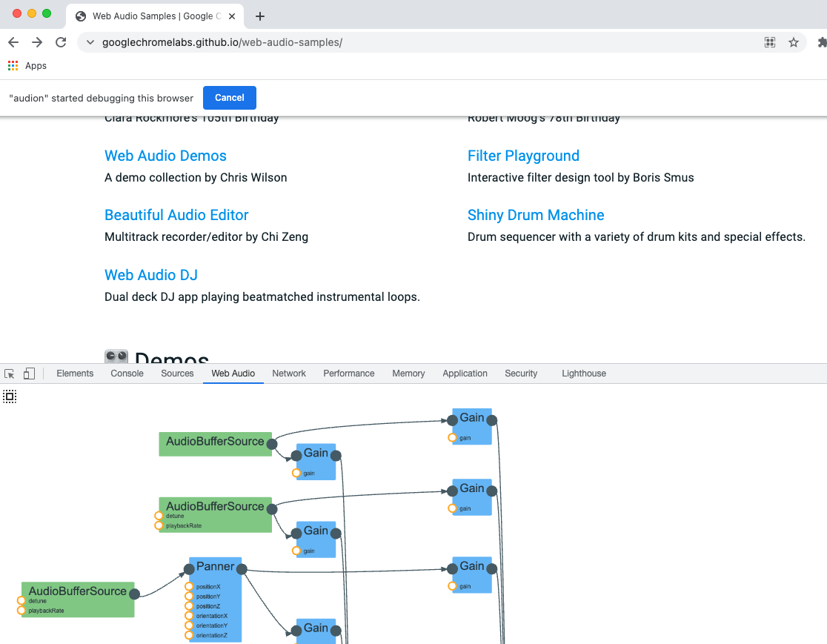Go forward using the browser forward arrow
Viewport: 827px width, 644px height.
point(37,42)
